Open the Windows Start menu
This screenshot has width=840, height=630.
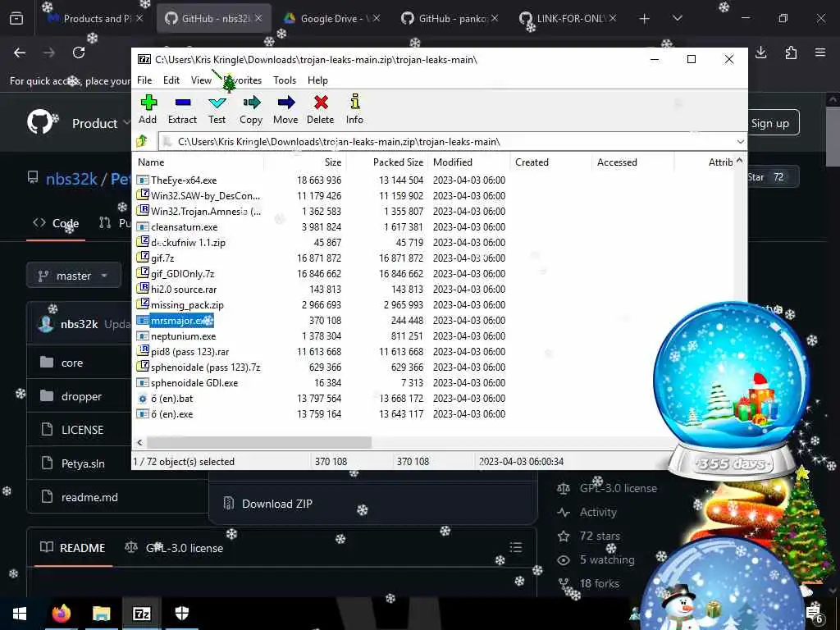coord(20,614)
